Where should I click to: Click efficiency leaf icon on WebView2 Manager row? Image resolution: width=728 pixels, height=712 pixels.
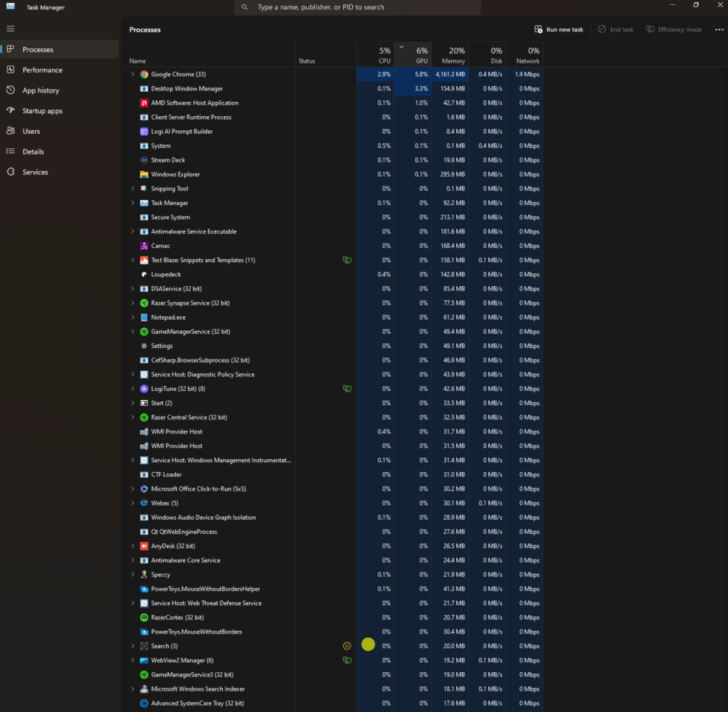click(347, 661)
